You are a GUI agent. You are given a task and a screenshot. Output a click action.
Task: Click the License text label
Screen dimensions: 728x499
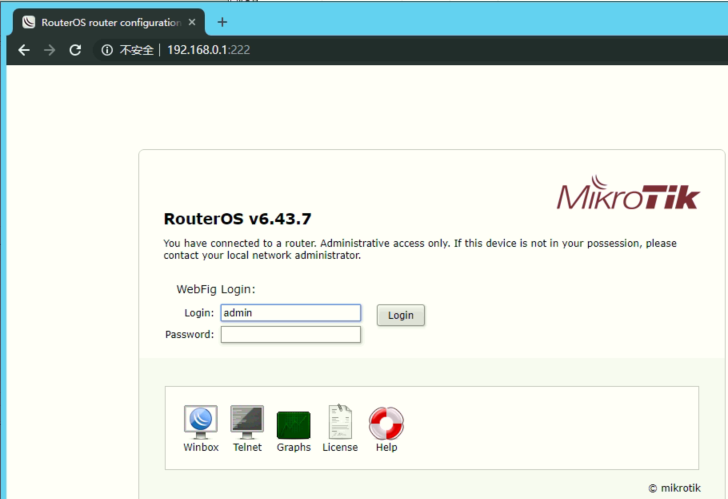tap(340, 447)
